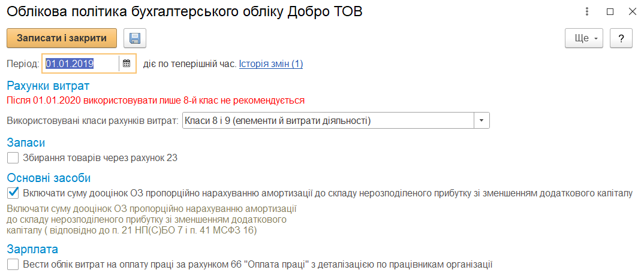Enable рахунок 66 Оплата праці detail checkbox
644x276 pixels.
[x=13, y=265]
